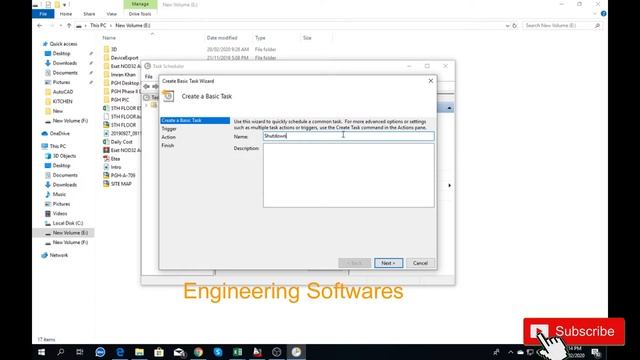This screenshot has width=640, height=360.
Task: Select the Imran Khan folder
Action: click(123, 75)
